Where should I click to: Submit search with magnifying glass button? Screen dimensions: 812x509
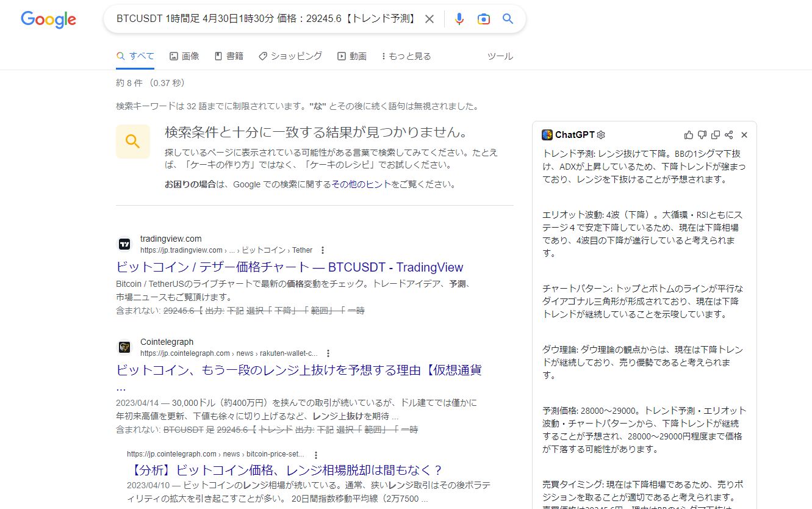pos(508,19)
